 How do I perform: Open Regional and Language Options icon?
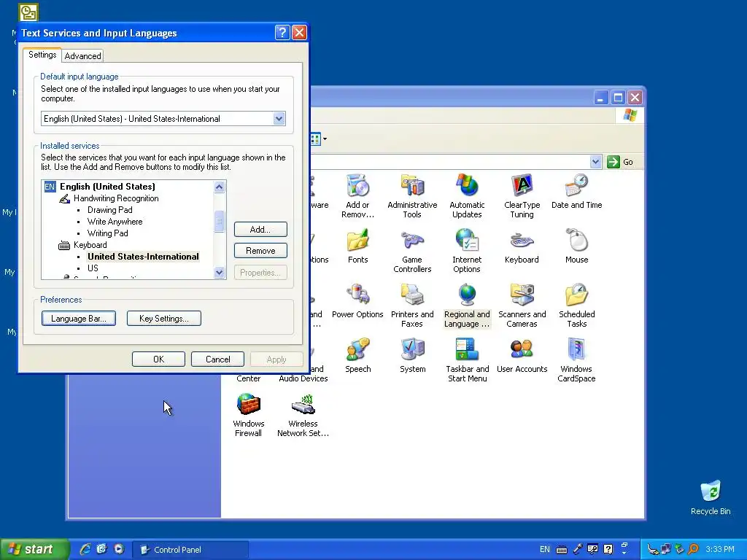point(467,306)
